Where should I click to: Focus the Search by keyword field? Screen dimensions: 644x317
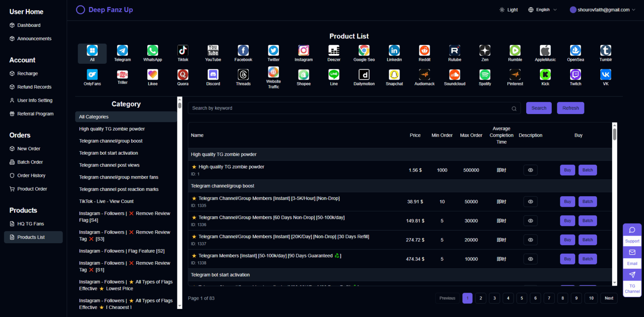(x=354, y=108)
